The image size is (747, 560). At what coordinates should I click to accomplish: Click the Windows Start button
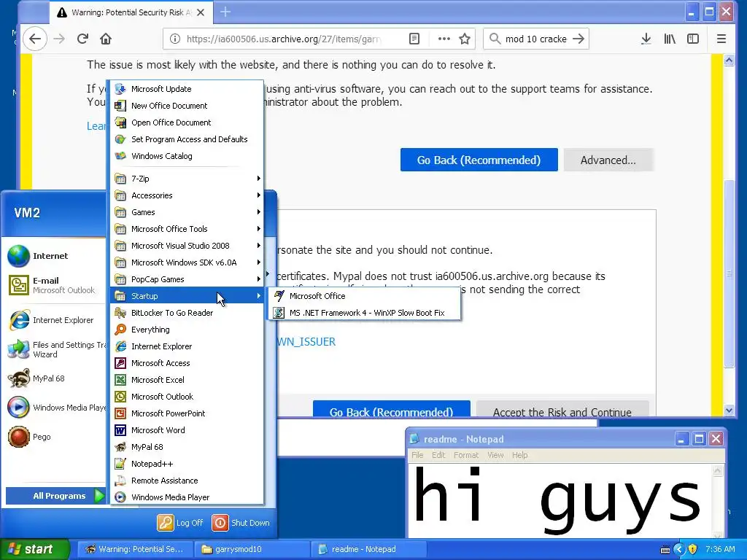pos(35,549)
